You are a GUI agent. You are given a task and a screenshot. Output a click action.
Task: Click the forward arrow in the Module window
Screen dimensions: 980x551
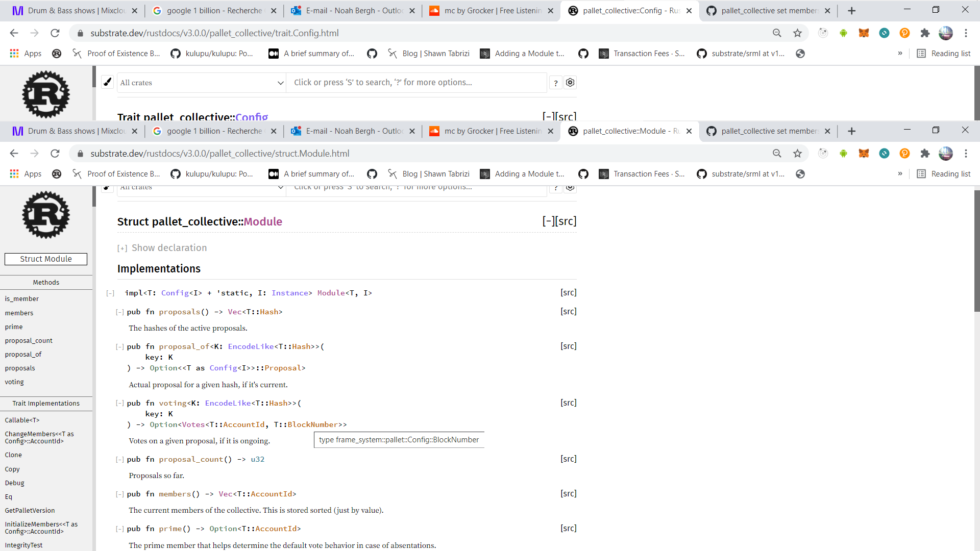coord(34,154)
